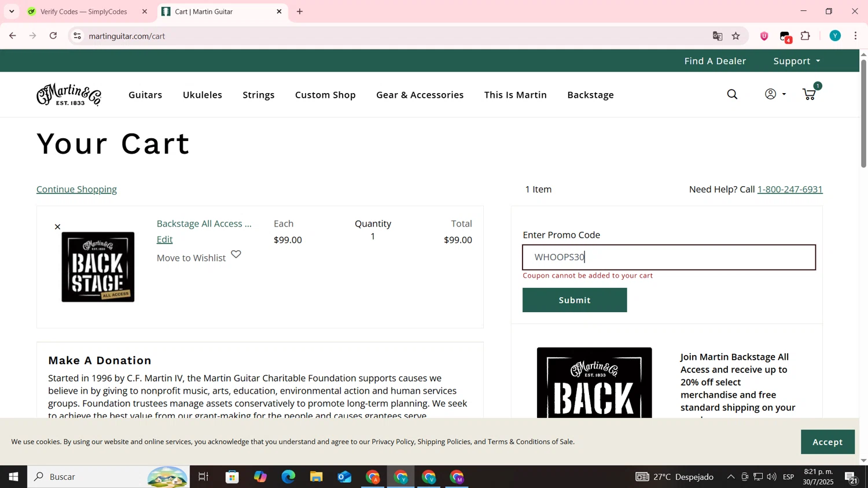This screenshot has width=868, height=488.
Task: Open the tab search dropdown arrow
Action: (x=12, y=12)
